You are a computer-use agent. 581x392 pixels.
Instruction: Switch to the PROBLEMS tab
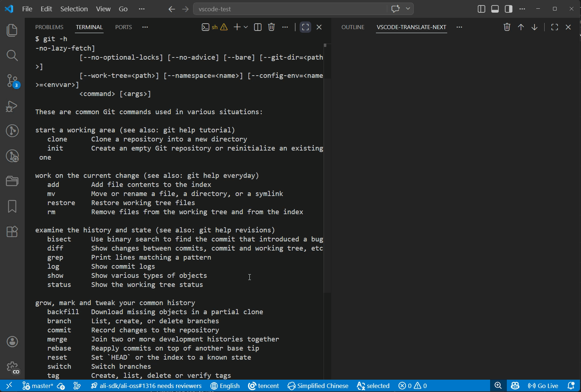(49, 27)
